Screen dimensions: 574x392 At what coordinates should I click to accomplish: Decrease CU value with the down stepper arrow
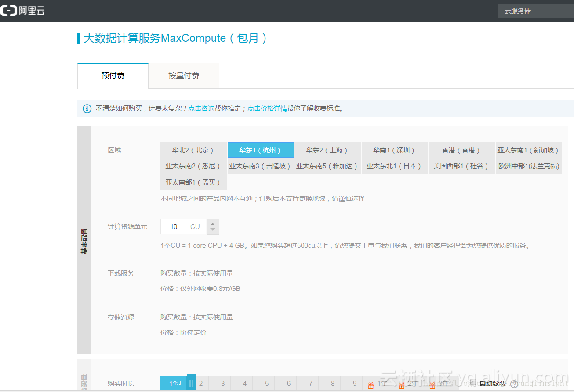[x=212, y=229]
